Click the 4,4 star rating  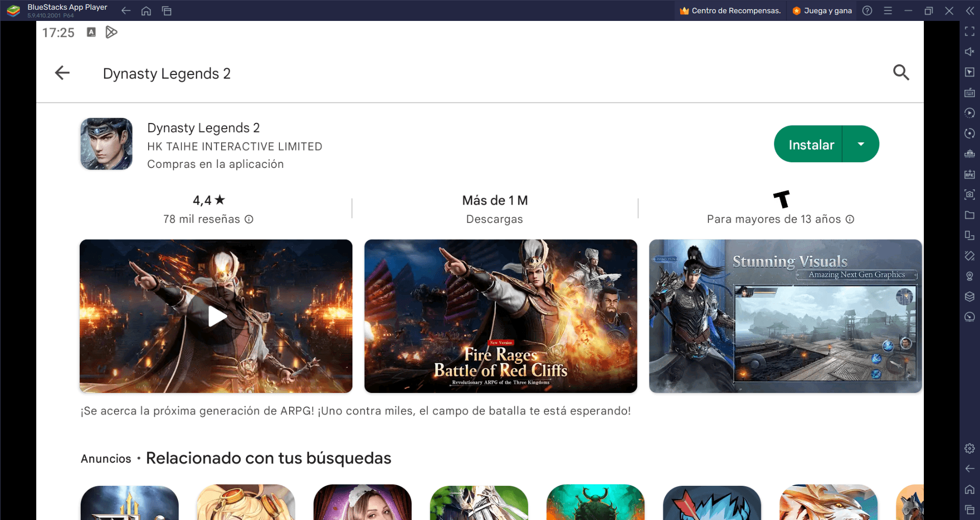[x=208, y=201]
